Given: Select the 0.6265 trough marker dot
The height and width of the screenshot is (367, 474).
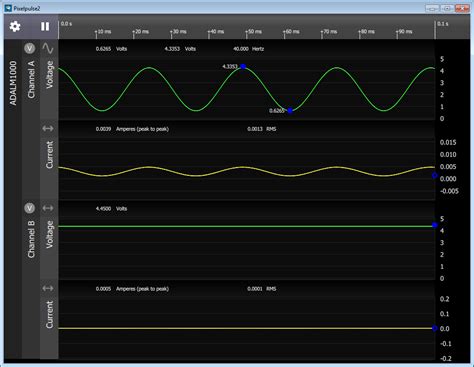Looking at the screenshot, I should pyautogui.click(x=290, y=111).
